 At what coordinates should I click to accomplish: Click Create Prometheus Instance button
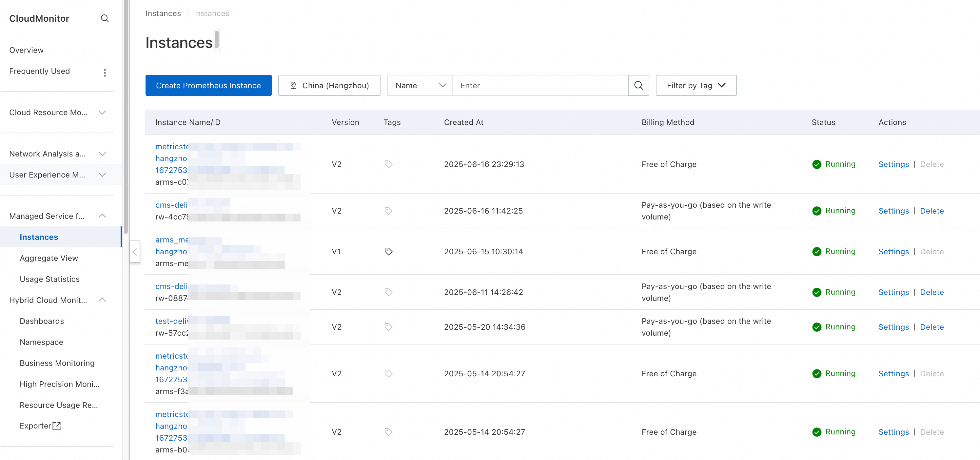click(x=208, y=85)
